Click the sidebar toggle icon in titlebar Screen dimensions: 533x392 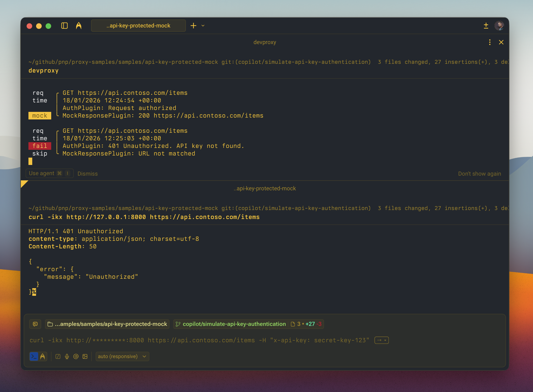64,26
